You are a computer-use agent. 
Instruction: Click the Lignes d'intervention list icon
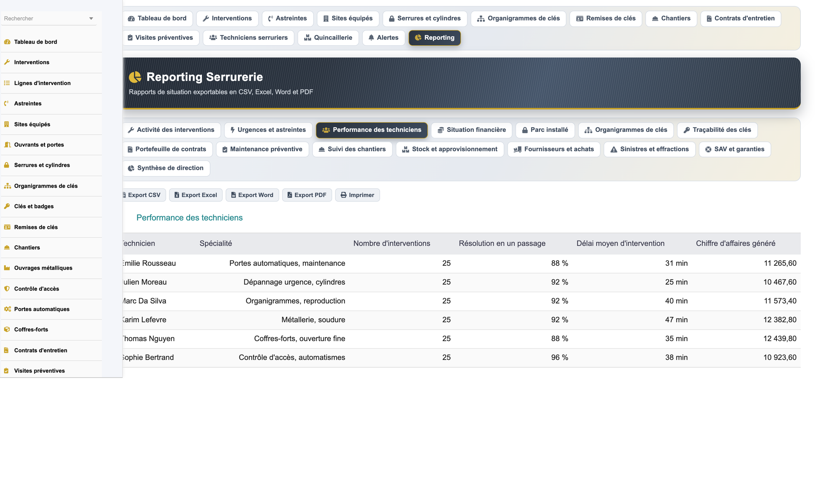[x=7, y=83]
